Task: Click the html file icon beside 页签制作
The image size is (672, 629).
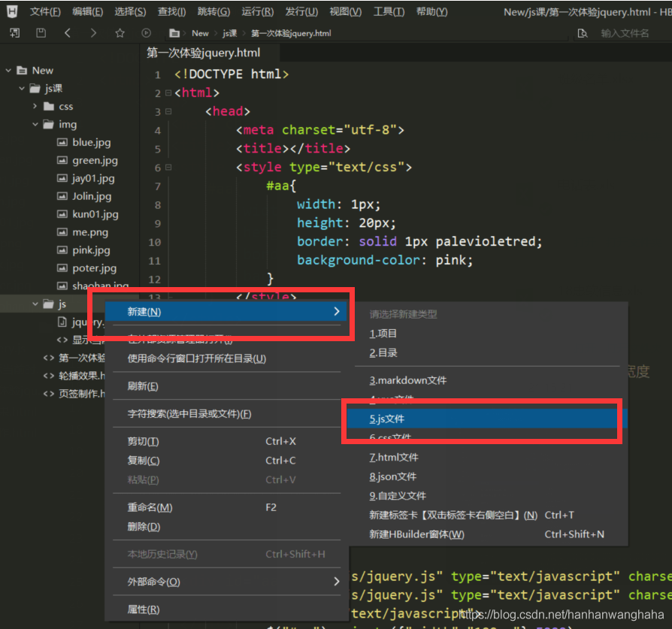Action: pyautogui.click(x=49, y=394)
